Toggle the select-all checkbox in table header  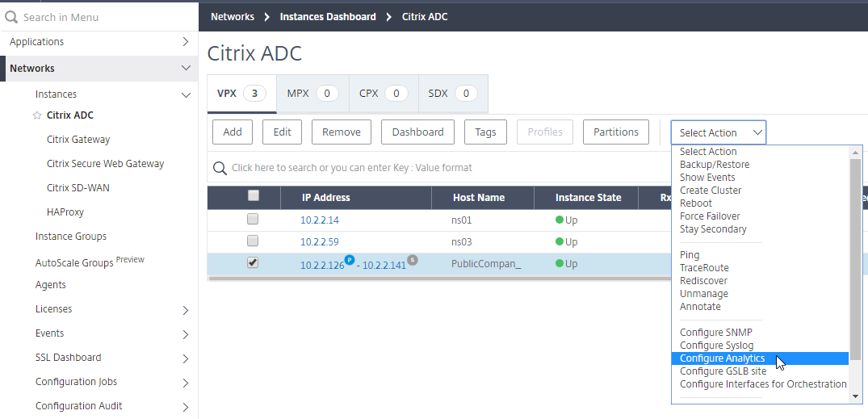253,195
